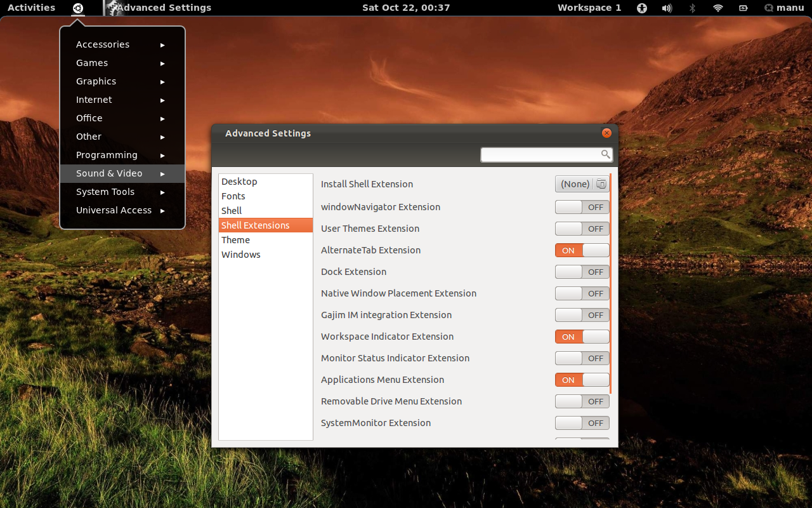Switch to the Theme category

click(235, 239)
